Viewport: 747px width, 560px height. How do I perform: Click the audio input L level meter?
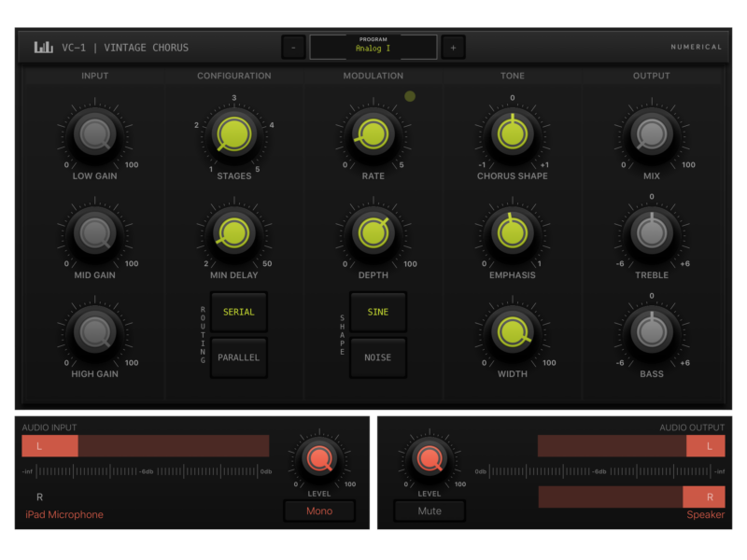click(x=146, y=446)
